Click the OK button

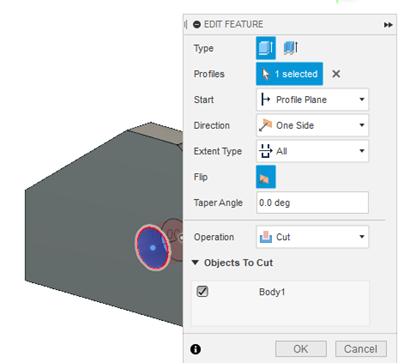[301, 349]
